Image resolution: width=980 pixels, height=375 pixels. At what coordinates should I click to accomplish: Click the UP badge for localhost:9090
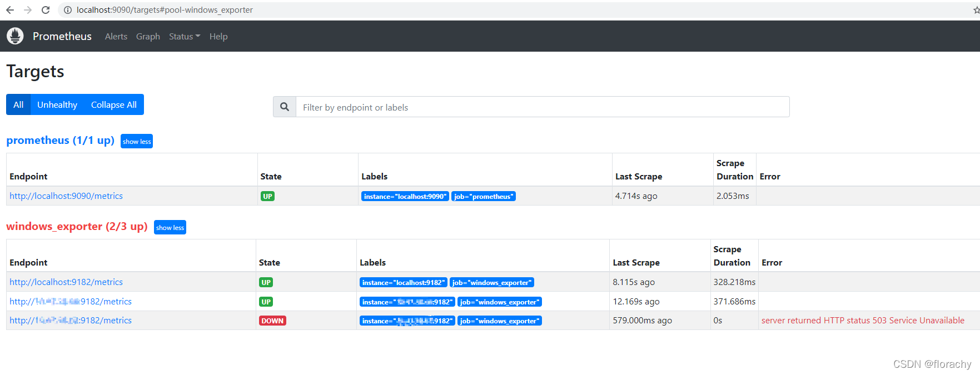(267, 196)
